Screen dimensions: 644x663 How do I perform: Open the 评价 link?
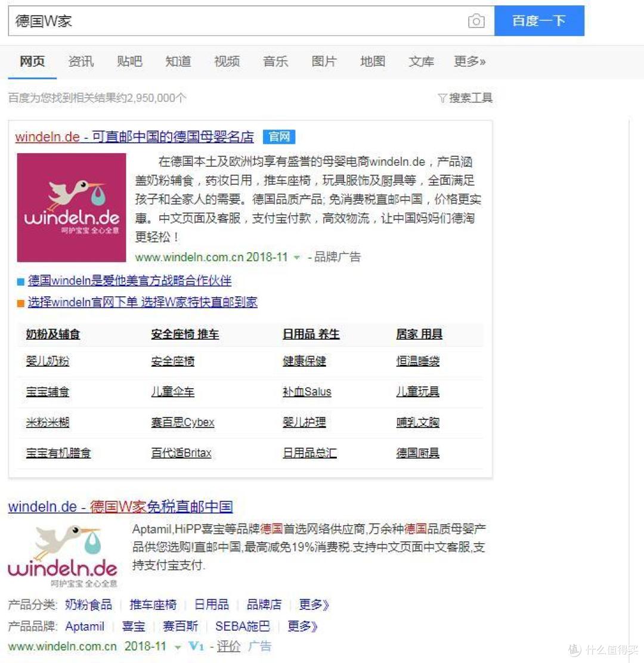click(x=229, y=646)
